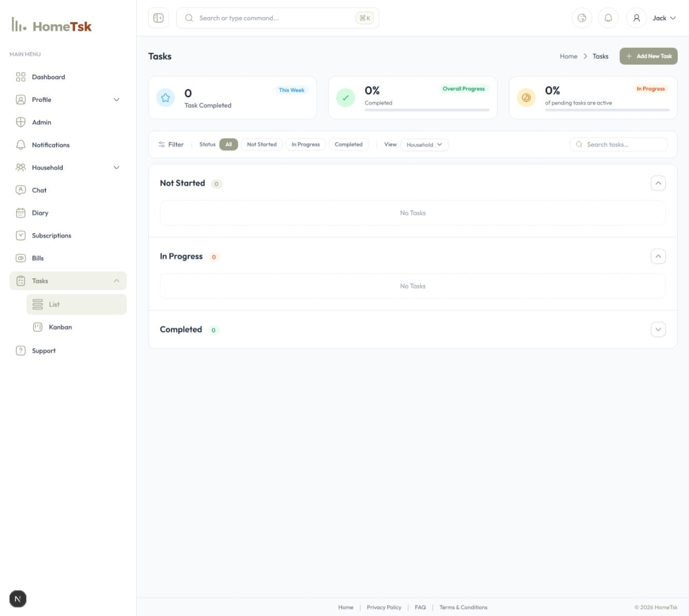The height and width of the screenshot is (616, 689).
Task: Switch to the List view under Tasks
Action: tap(54, 304)
